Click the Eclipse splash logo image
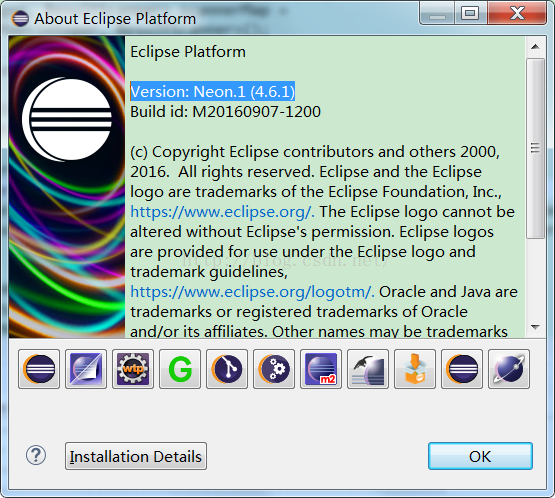 67,187
